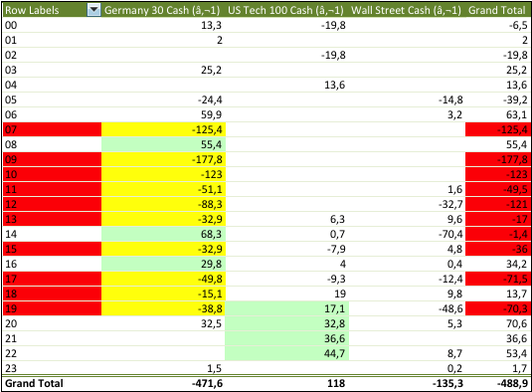Click the 70,6 grand total cell
Viewport: 532px width, 392px height.
click(498, 323)
